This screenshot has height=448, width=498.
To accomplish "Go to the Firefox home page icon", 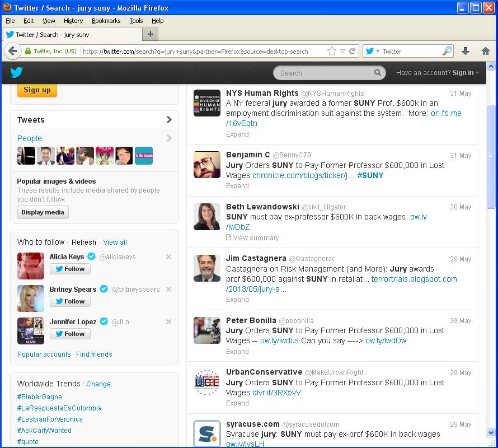I will (x=485, y=51).
